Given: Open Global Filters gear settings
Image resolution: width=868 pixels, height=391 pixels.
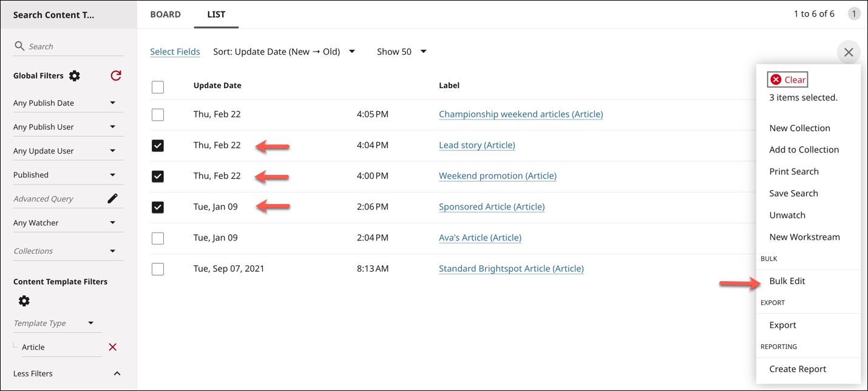Looking at the screenshot, I should [74, 76].
